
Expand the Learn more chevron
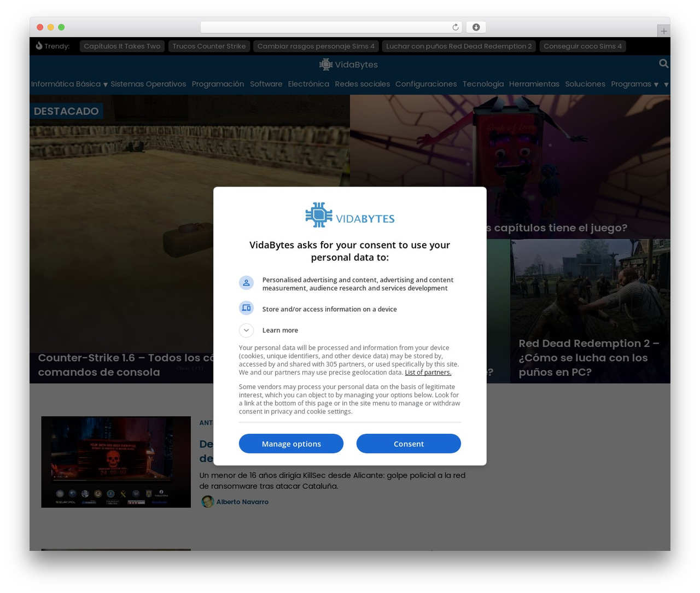[x=246, y=330]
